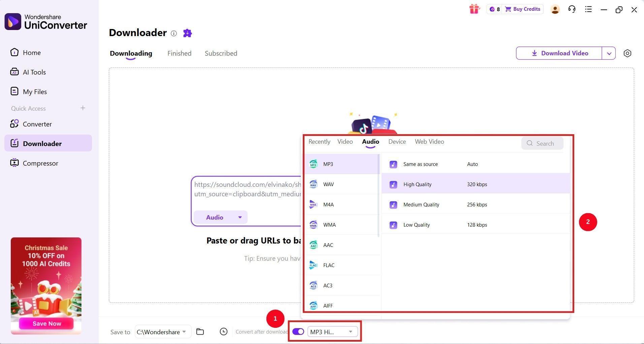Open the headset support icon
Image resolution: width=644 pixels, height=344 pixels.
point(572,9)
